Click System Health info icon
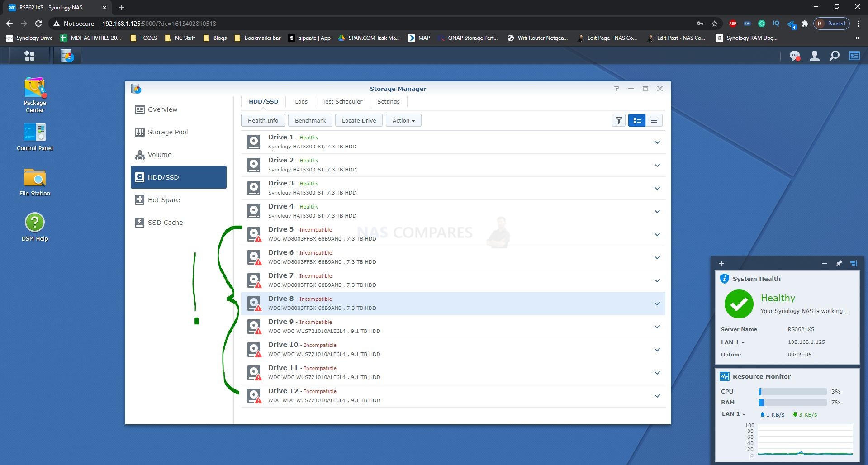This screenshot has width=868, height=465. (725, 279)
